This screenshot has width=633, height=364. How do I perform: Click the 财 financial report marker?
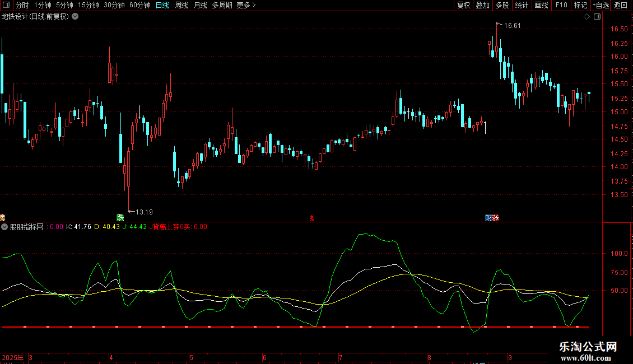[488, 217]
